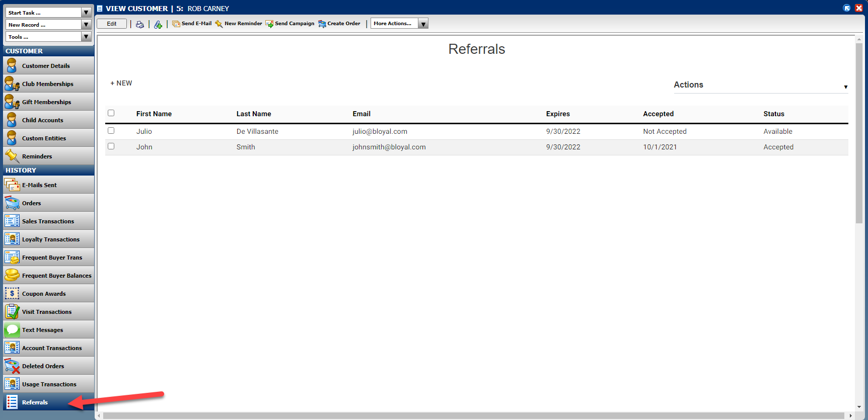The image size is (868, 420).
Task: Select the Referrals menu item
Action: pyautogui.click(x=48, y=402)
